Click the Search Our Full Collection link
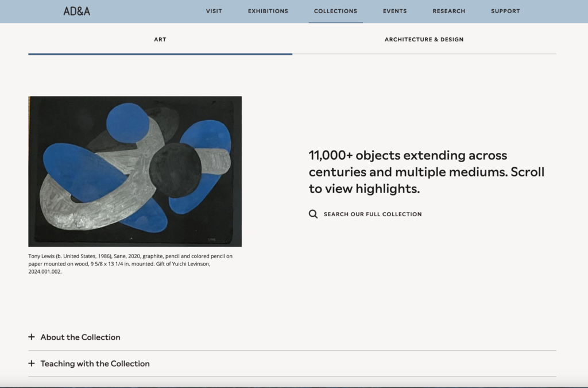 pos(373,214)
